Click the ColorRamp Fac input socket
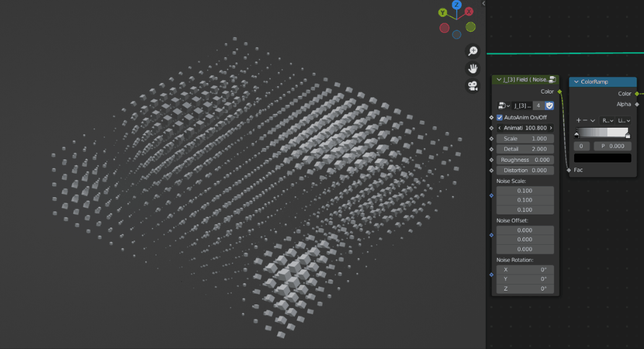The height and width of the screenshot is (349, 644). [569, 170]
